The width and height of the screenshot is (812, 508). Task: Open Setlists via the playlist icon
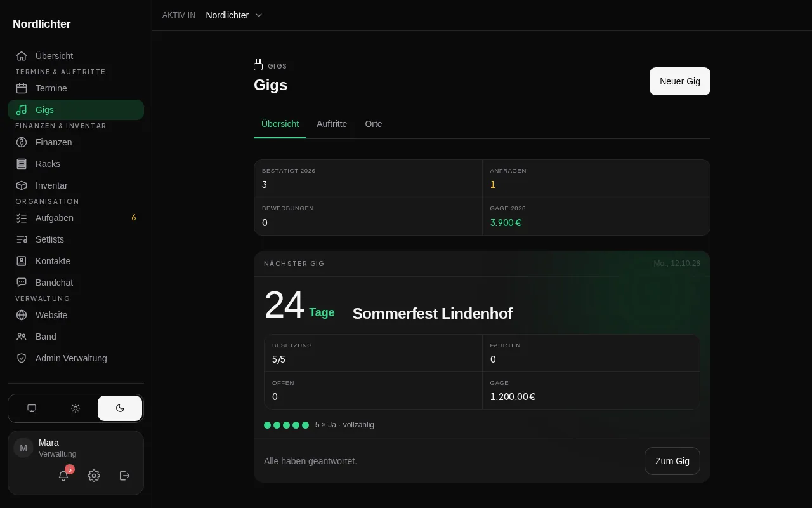pos(22,239)
